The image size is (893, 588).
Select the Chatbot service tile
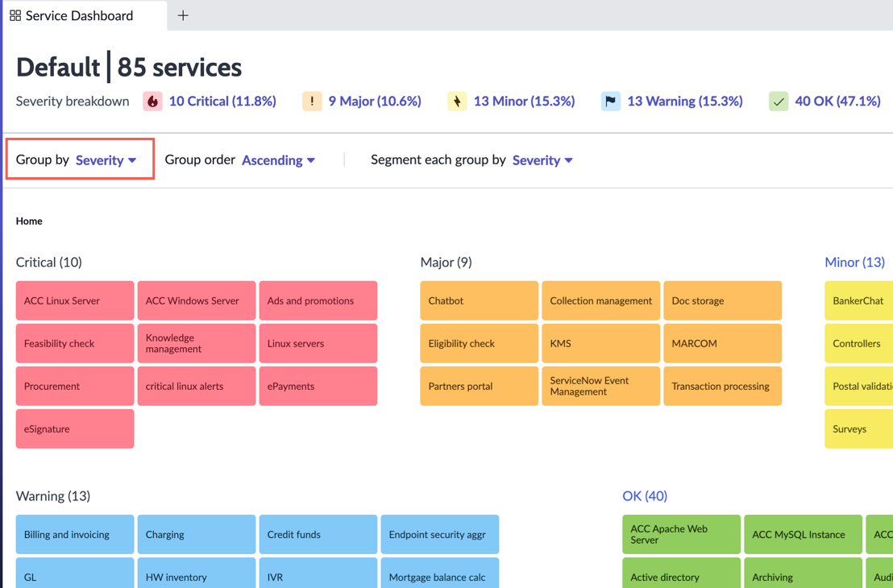point(480,300)
